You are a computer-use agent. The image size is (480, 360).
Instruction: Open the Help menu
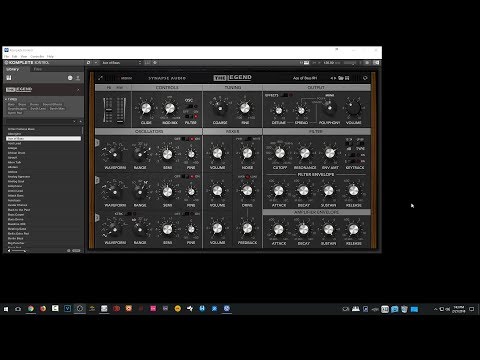click(50, 56)
